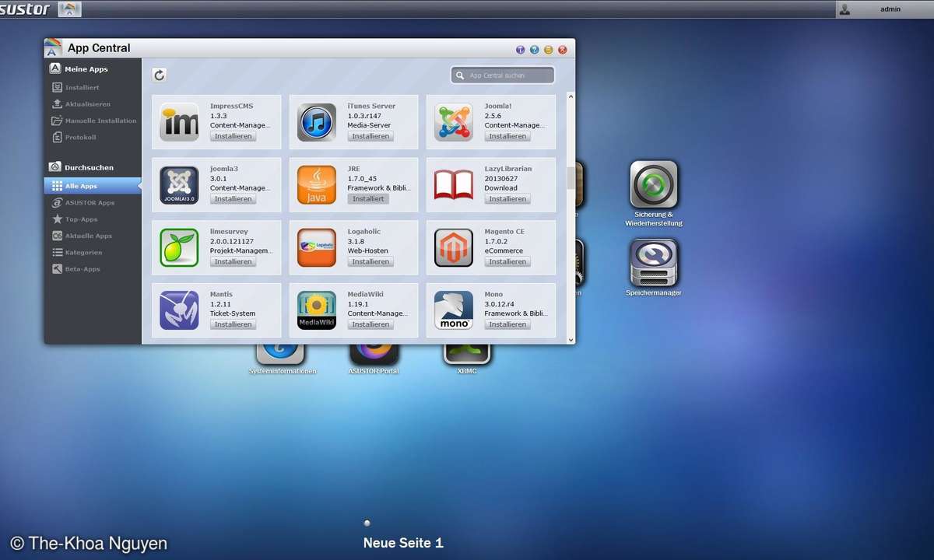Viewport: 934px width, 560px height.
Task: Click the LazyLibrarian title text
Action: tap(508, 169)
